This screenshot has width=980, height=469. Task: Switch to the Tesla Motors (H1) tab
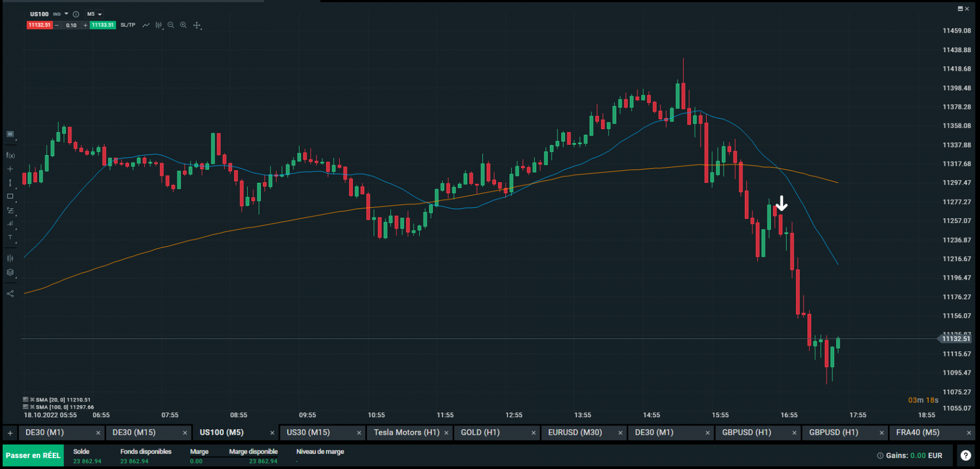pos(407,433)
